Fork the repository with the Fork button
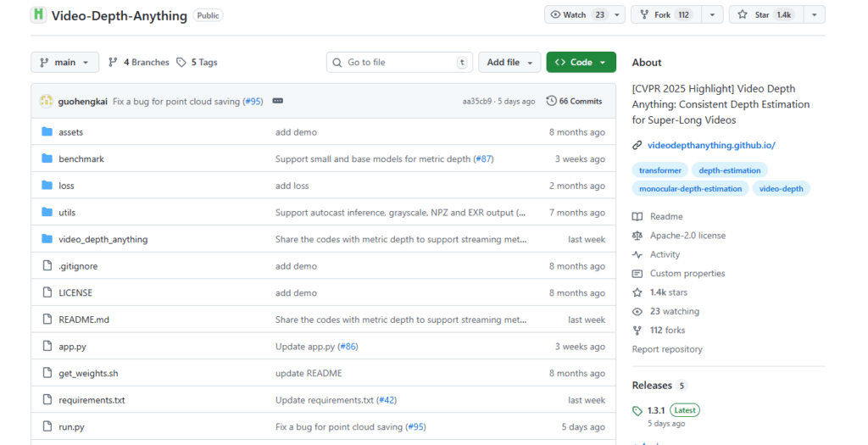Image resolution: width=868 pixels, height=445 pixels. (666, 15)
